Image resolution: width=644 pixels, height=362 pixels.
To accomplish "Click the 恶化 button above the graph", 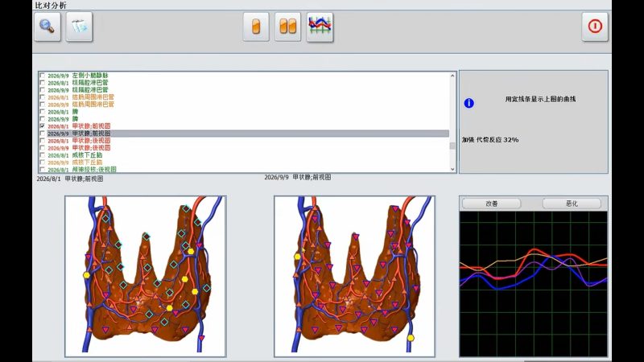I will tap(572, 204).
